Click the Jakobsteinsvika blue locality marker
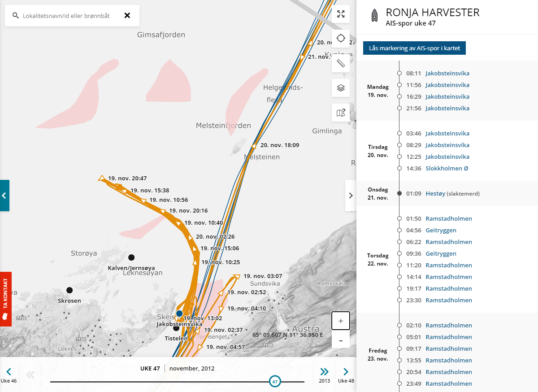 point(179,313)
